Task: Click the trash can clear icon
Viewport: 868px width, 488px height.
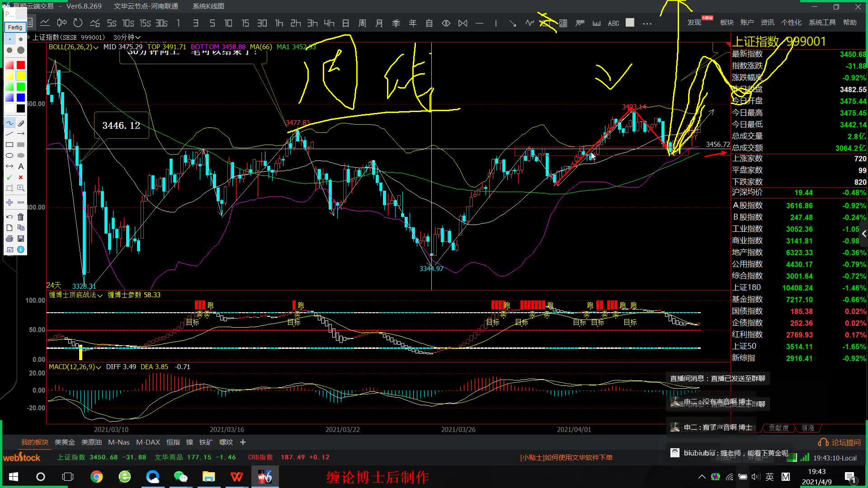Action: pos(21,217)
